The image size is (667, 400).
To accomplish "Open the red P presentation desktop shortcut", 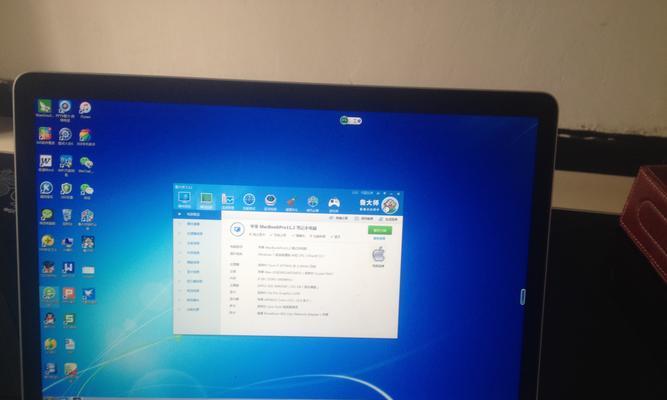I will click(x=68, y=294).
